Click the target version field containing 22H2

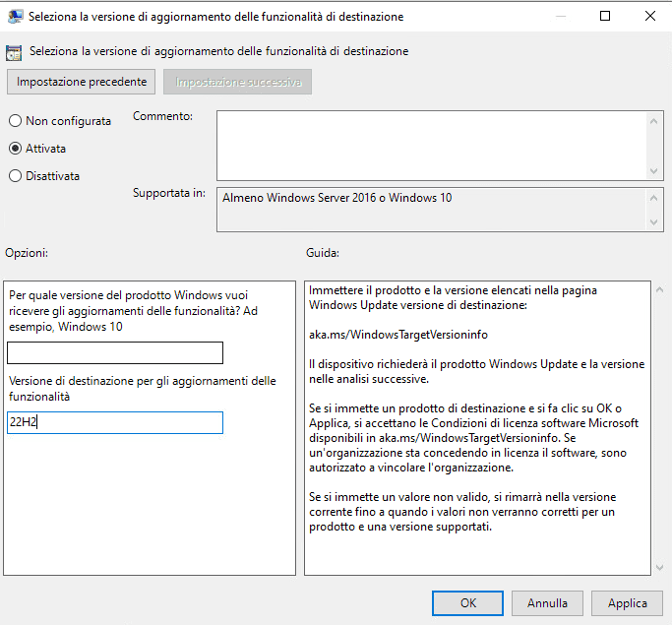pos(115,422)
